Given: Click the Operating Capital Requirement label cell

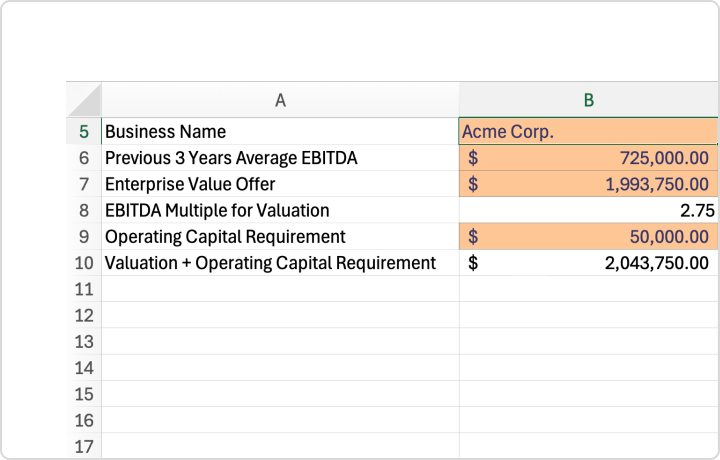Looking at the screenshot, I should point(280,237).
